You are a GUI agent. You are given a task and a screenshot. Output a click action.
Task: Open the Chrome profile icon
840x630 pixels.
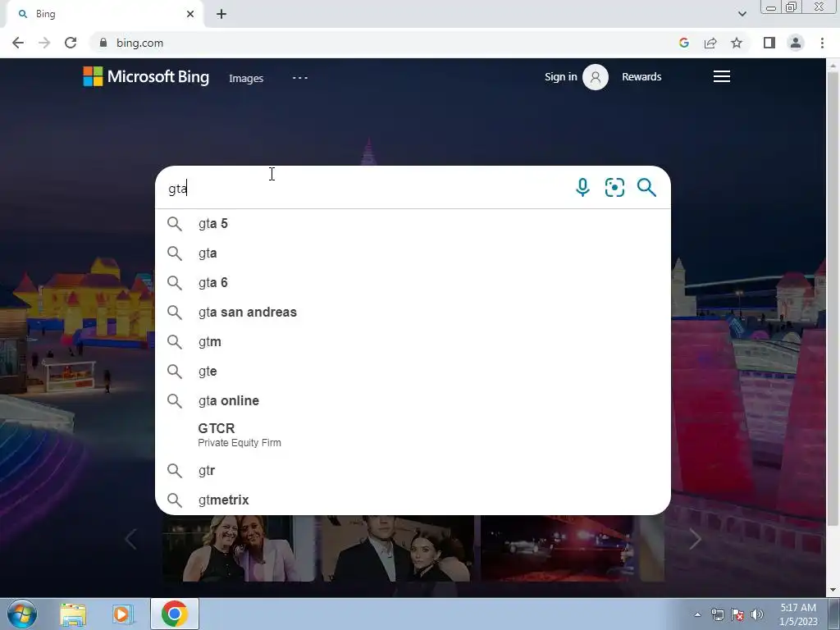[x=796, y=43]
